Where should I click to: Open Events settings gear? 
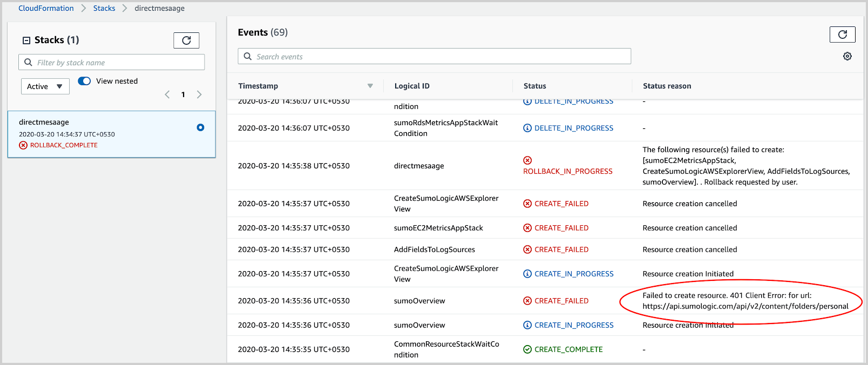pyautogui.click(x=847, y=56)
